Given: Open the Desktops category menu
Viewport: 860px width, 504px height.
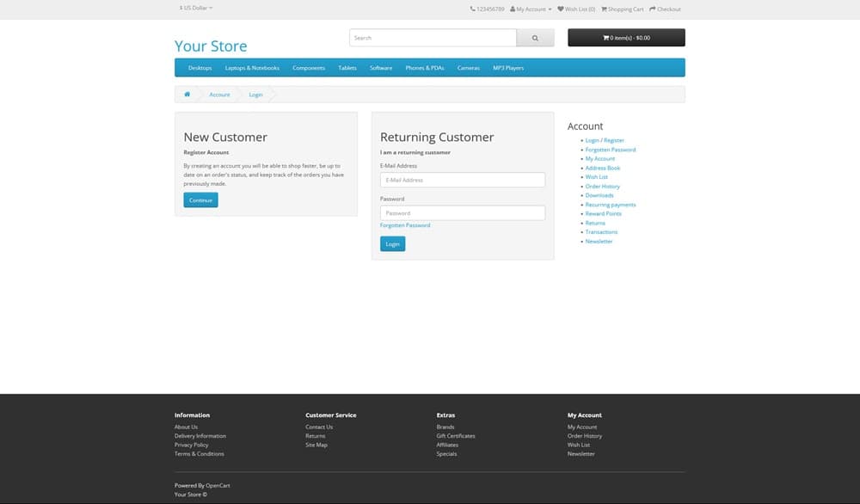Looking at the screenshot, I should click(200, 68).
